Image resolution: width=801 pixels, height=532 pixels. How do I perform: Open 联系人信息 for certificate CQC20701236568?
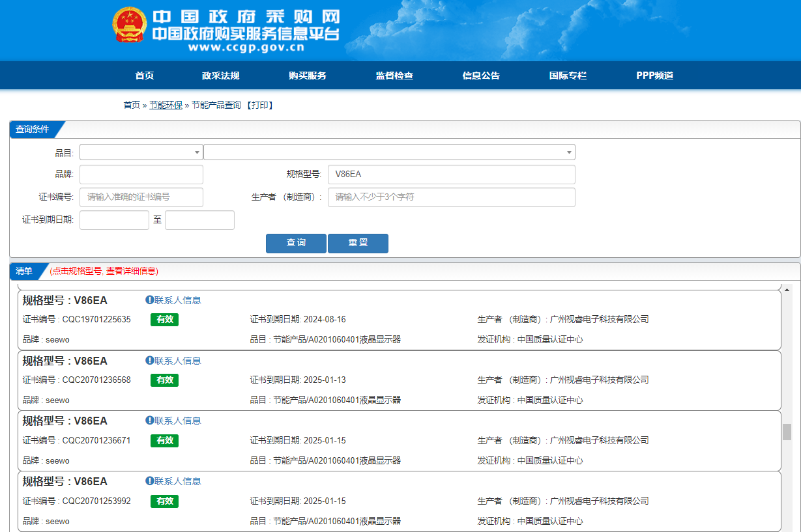[178, 361]
